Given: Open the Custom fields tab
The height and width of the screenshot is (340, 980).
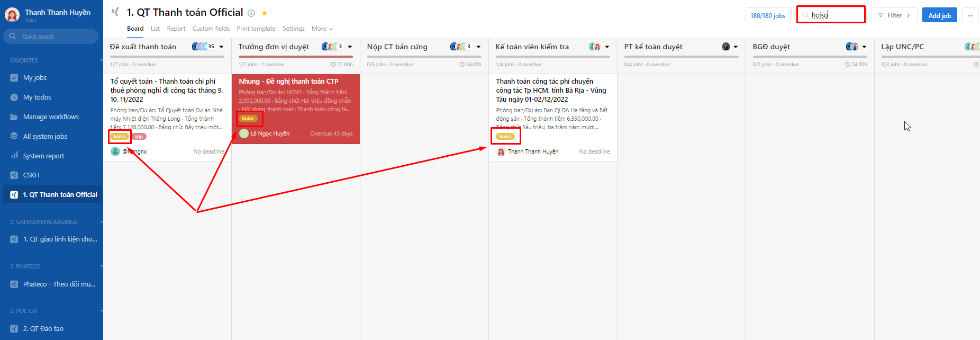Looking at the screenshot, I should [x=211, y=29].
